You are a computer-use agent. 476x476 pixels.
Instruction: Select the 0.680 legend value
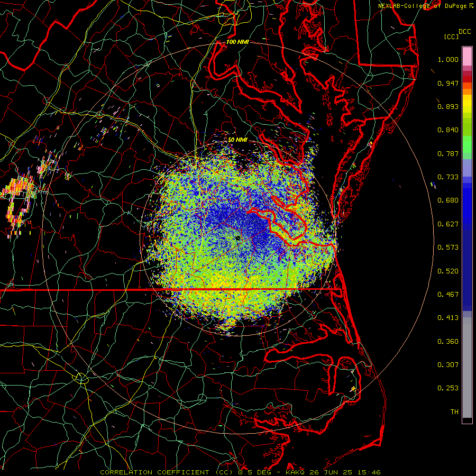[448, 200]
